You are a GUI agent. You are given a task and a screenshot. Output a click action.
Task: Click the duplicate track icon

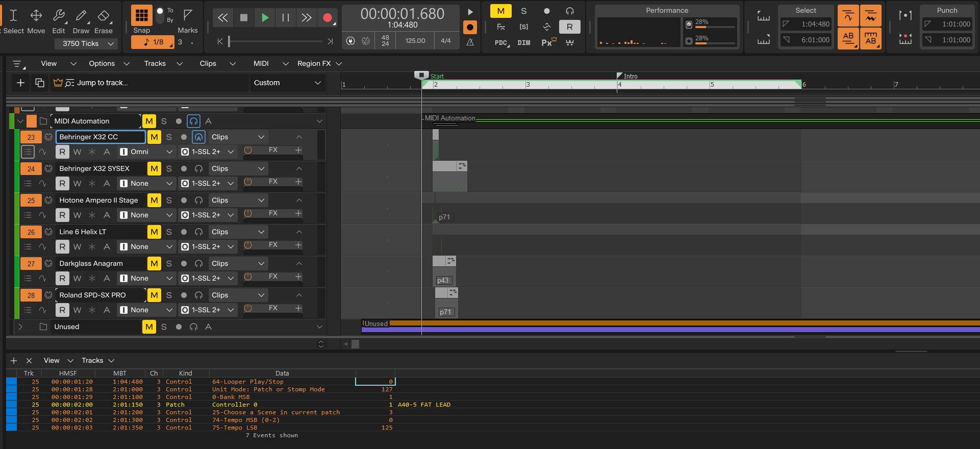pyautogui.click(x=39, y=83)
